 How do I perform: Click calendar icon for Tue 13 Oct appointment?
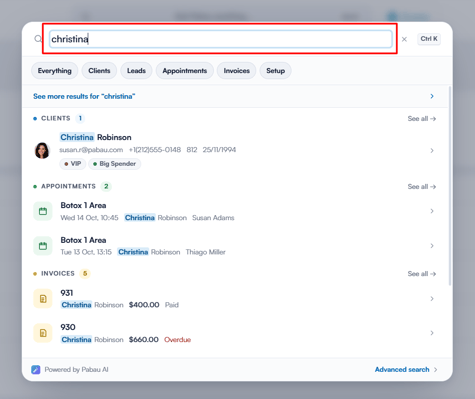pyautogui.click(x=43, y=246)
